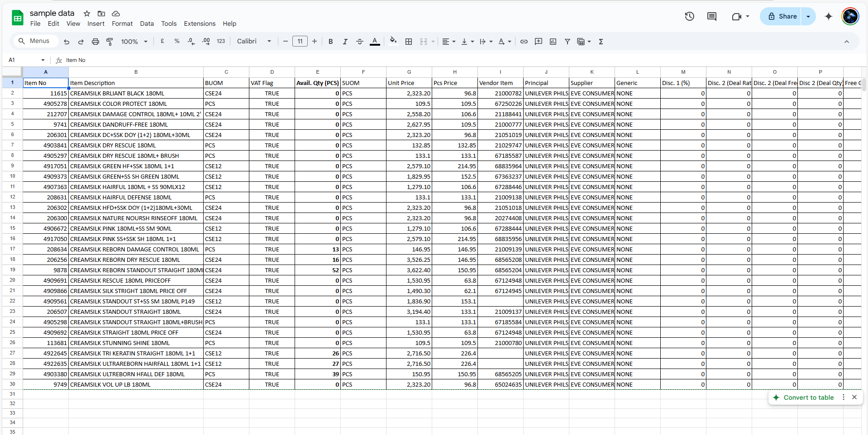Viewport: 868px width, 435px height.
Task: Create a filter
Action: click(x=568, y=42)
